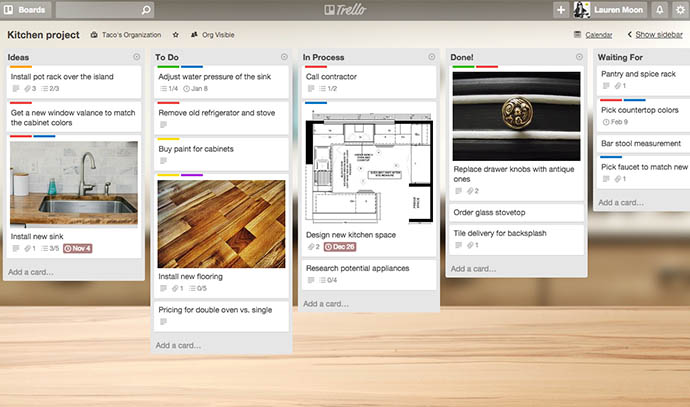
Task: Click Show sidebar link
Action: click(655, 35)
